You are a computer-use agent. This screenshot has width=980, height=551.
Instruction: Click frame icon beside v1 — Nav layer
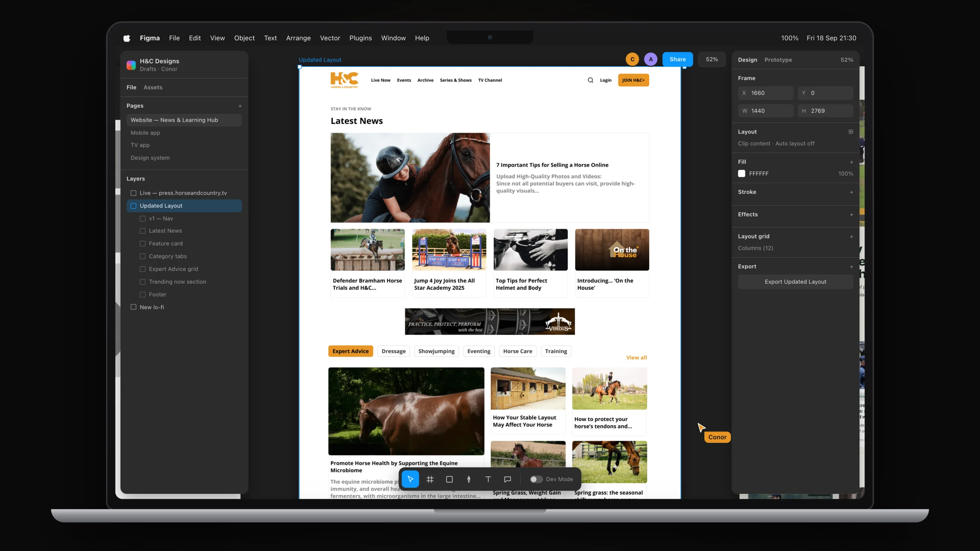click(x=143, y=219)
